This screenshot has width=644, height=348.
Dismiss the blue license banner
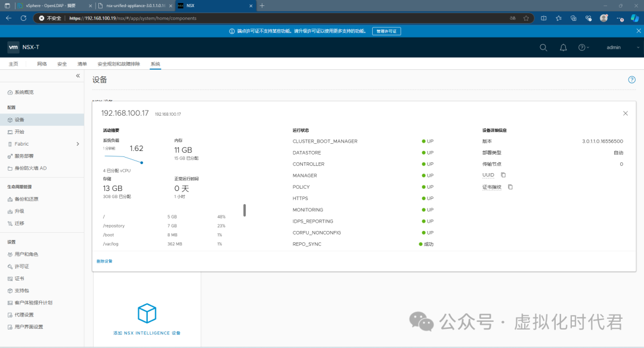[x=639, y=31]
